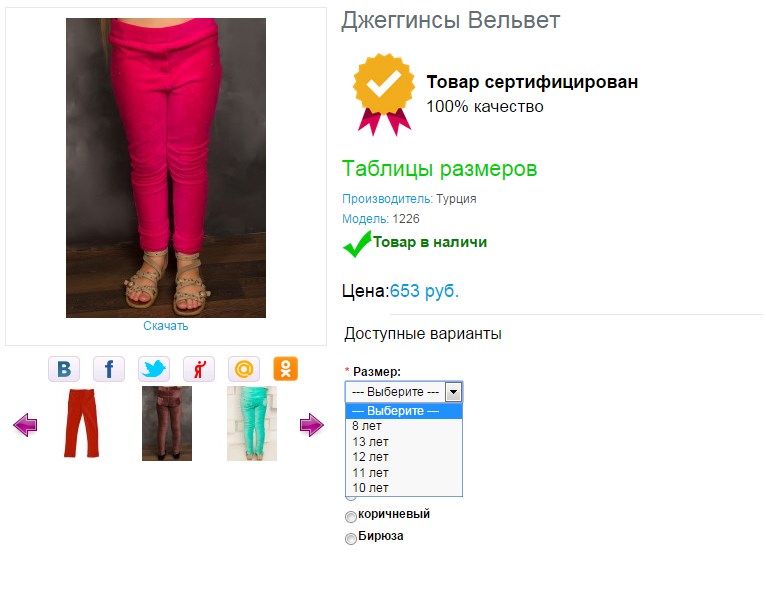Select the коричневый color radio button
The image size is (766, 596).
[351, 516]
